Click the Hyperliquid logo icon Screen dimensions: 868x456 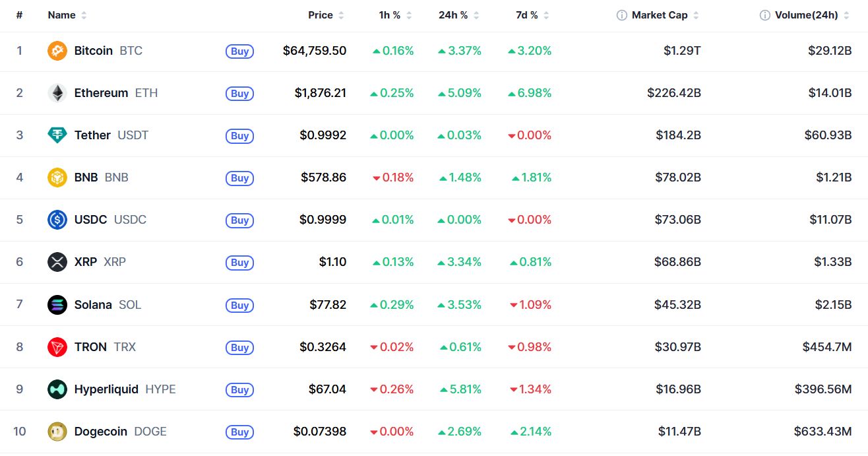pos(57,389)
